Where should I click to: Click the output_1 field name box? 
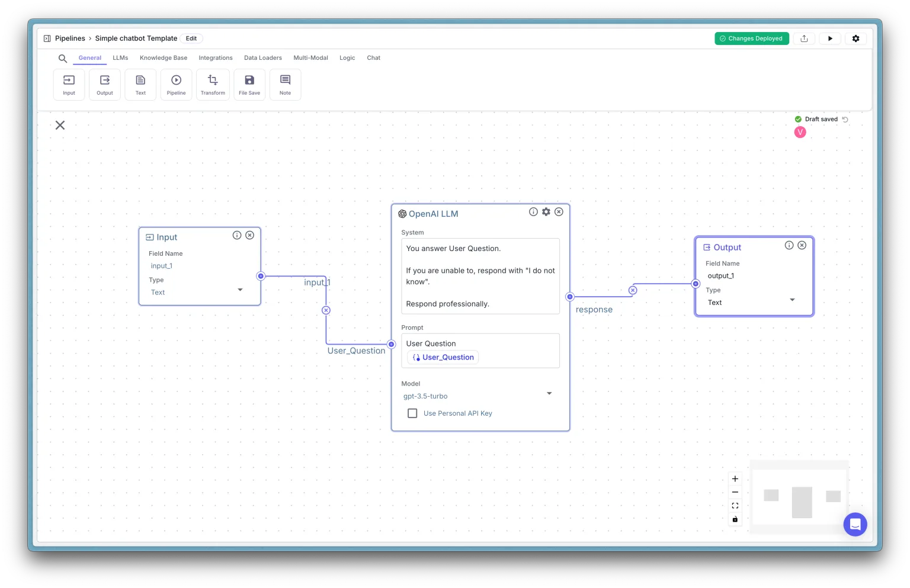pos(752,276)
